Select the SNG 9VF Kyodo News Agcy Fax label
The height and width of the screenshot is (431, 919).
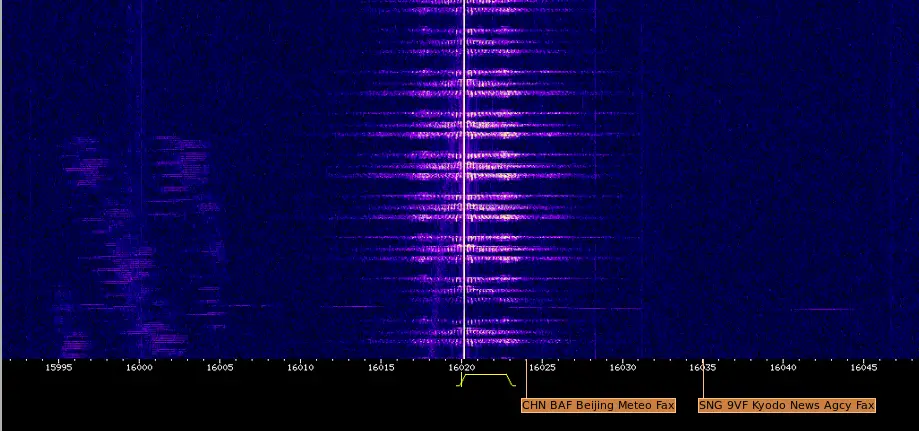click(786, 405)
